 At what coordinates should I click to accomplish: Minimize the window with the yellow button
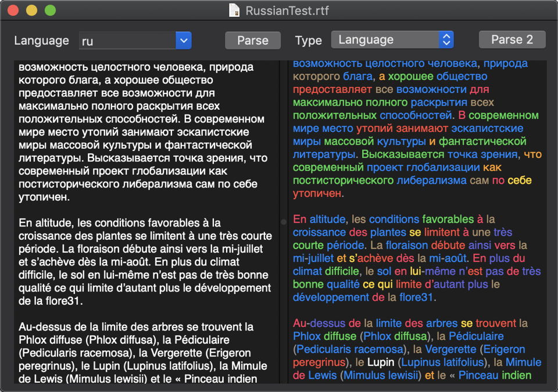pyautogui.click(x=31, y=10)
